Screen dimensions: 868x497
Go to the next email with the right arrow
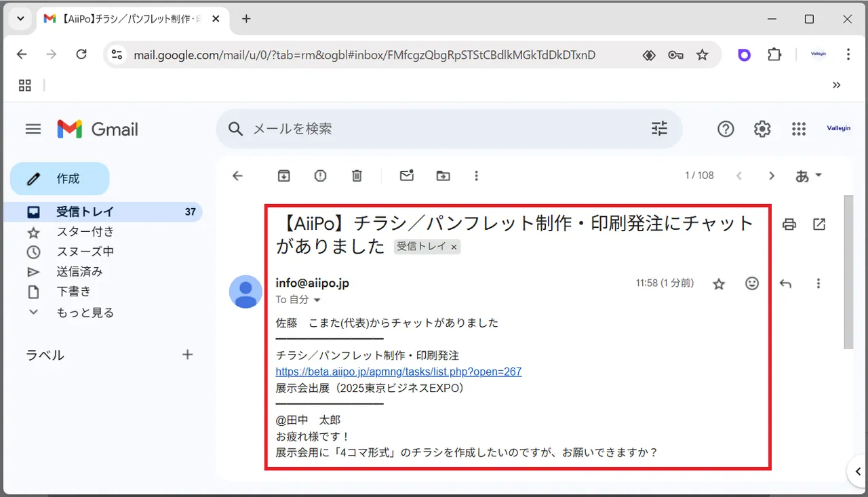771,176
